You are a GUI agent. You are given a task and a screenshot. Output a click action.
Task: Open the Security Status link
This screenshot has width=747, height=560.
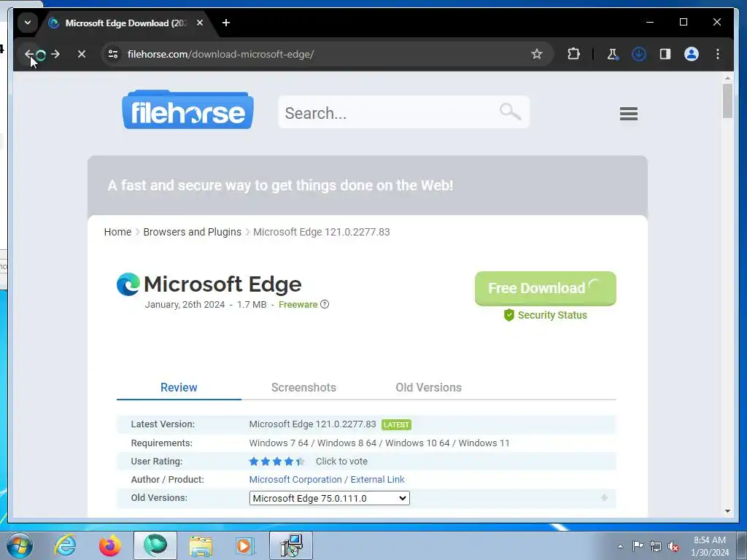click(546, 315)
